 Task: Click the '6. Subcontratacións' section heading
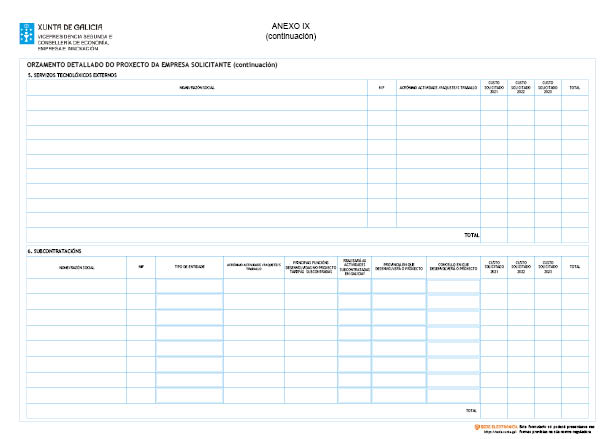point(55,250)
